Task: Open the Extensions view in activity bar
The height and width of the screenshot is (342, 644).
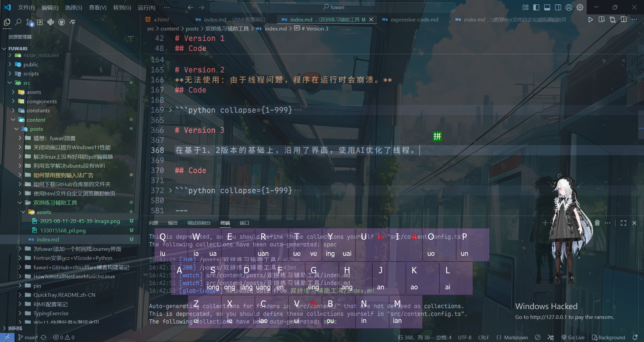Action: [x=40, y=22]
